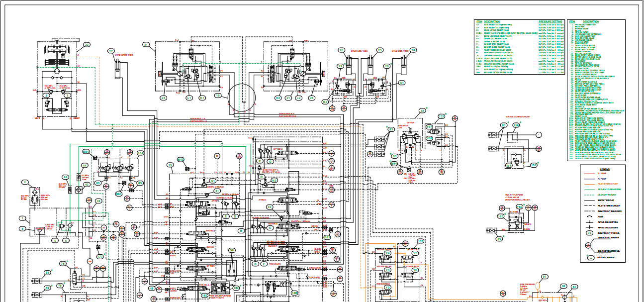Click component bubble 165 on multi-purpose valve
The width and height of the screenshot is (644, 302).
[x=501, y=216]
